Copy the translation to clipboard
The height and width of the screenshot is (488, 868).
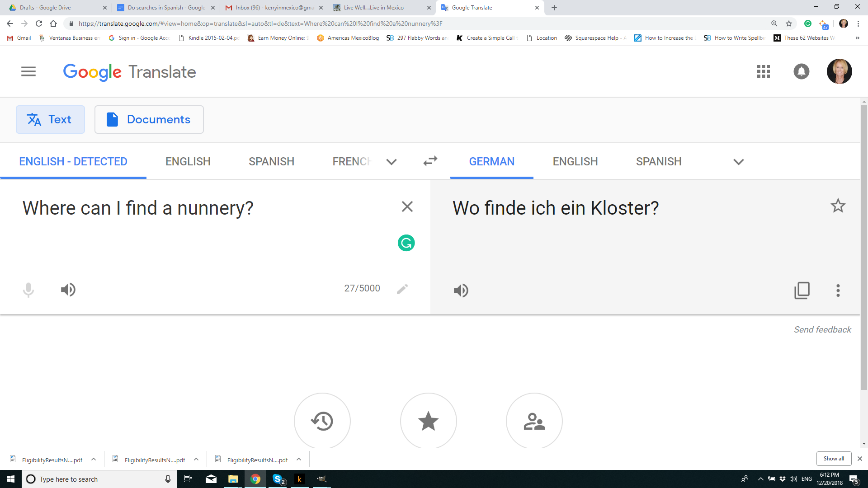802,290
